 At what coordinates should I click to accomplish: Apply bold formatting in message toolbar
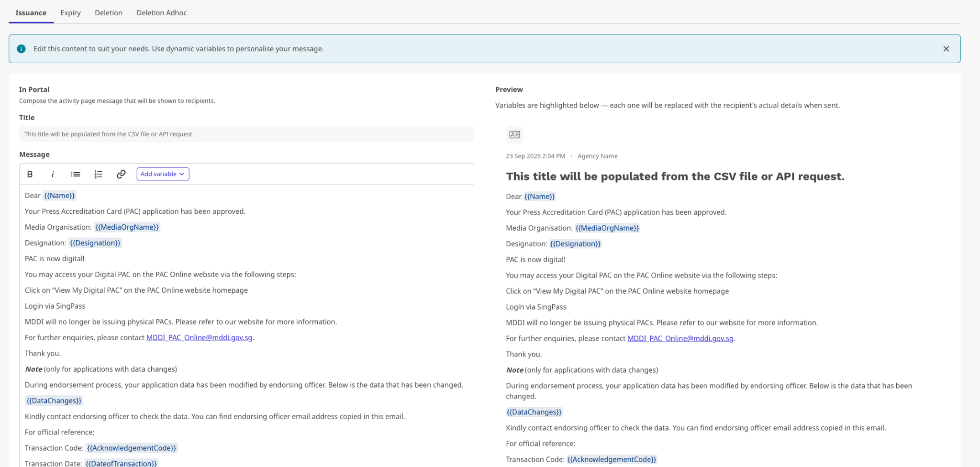(x=30, y=174)
